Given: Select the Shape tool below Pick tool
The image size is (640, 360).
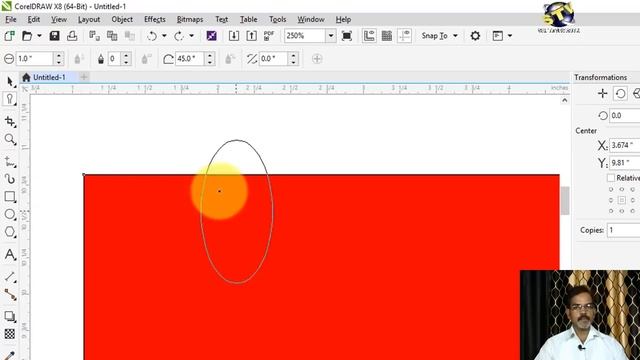Looking at the screenshot, I should [10, 99].
